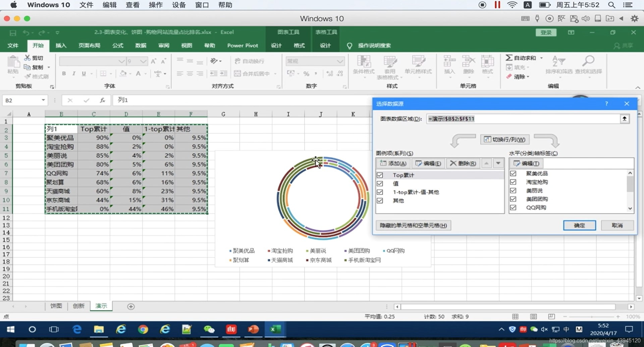Click Sort and Filter icon

coord(558,61)
